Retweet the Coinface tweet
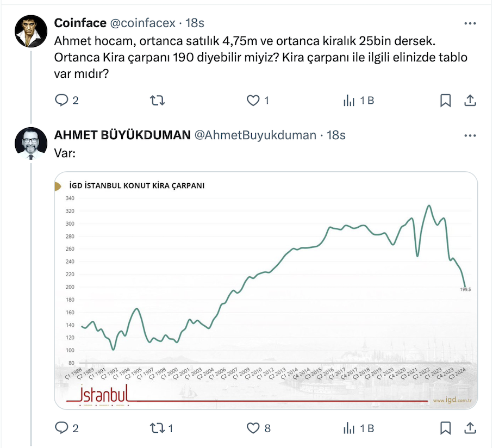The width and height of the screenshot is (499, 448). tap(157, 101)
